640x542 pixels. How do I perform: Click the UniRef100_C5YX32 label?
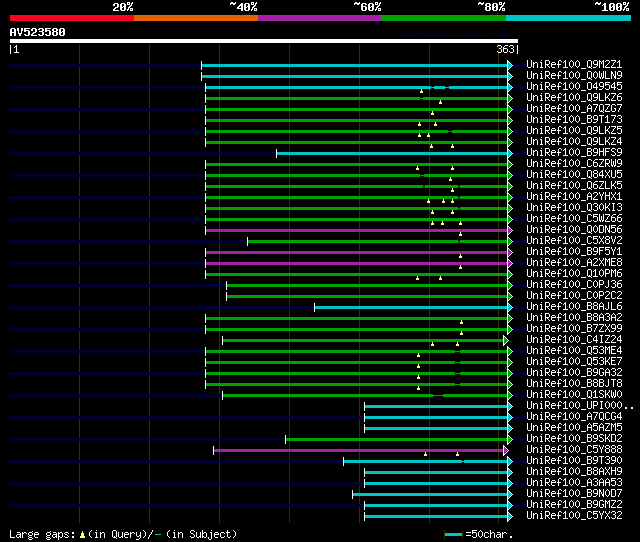[574, 516]
